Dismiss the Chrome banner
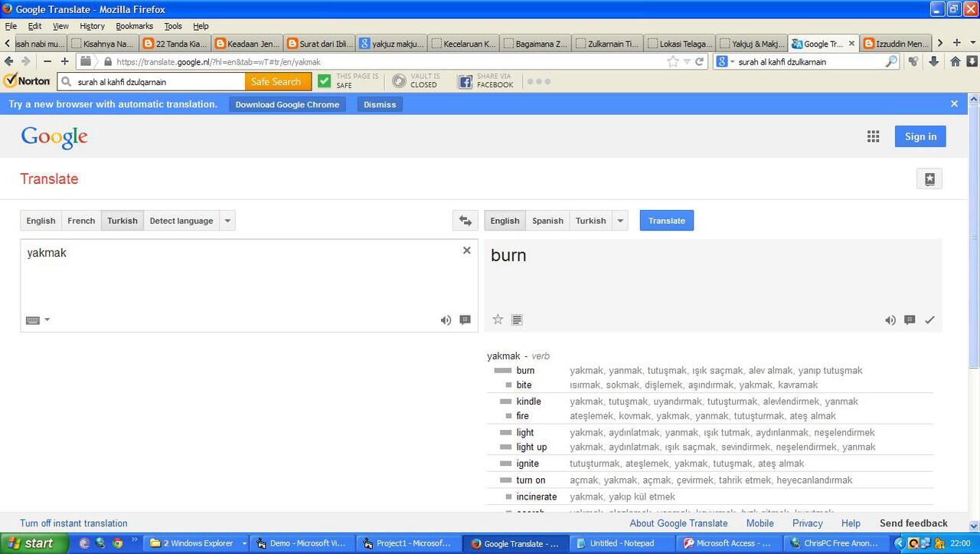 (x=380, y=104)
